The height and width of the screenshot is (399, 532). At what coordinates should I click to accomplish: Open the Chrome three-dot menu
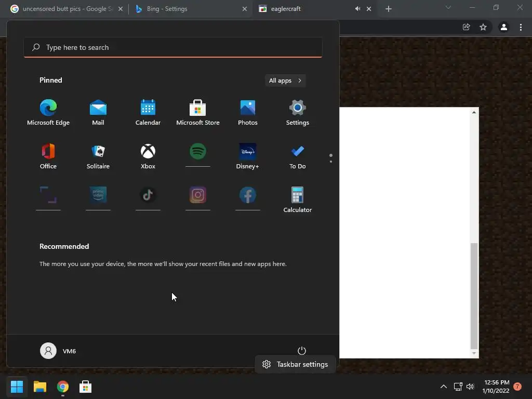point(521,27)
